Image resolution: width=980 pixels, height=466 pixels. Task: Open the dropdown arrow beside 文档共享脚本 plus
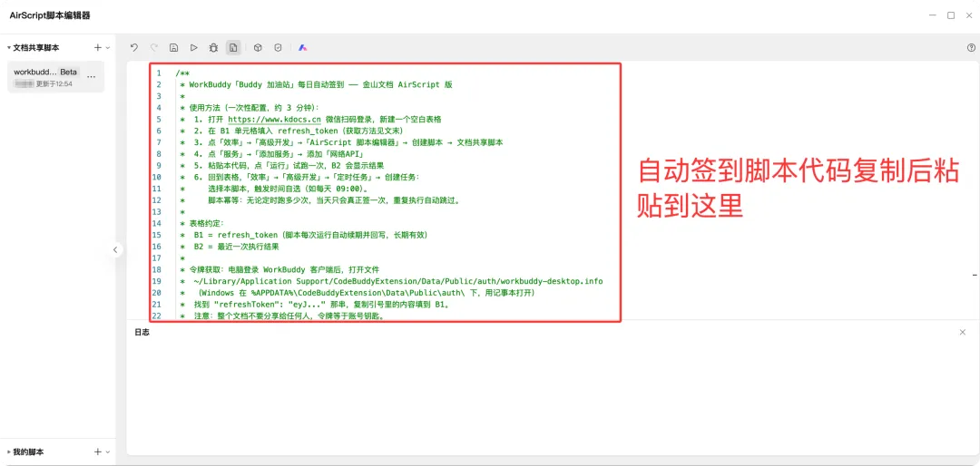(107, 47)
